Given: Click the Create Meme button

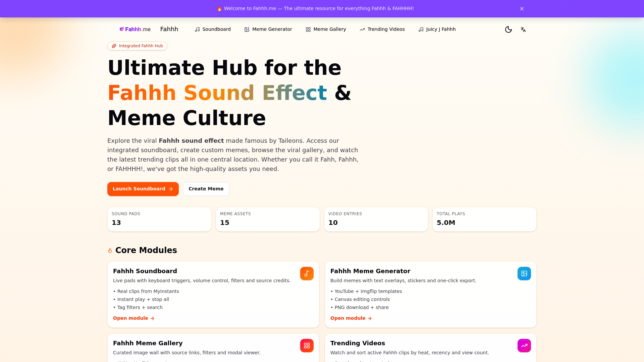Looking at the screenshot, I should pos(206,189).
